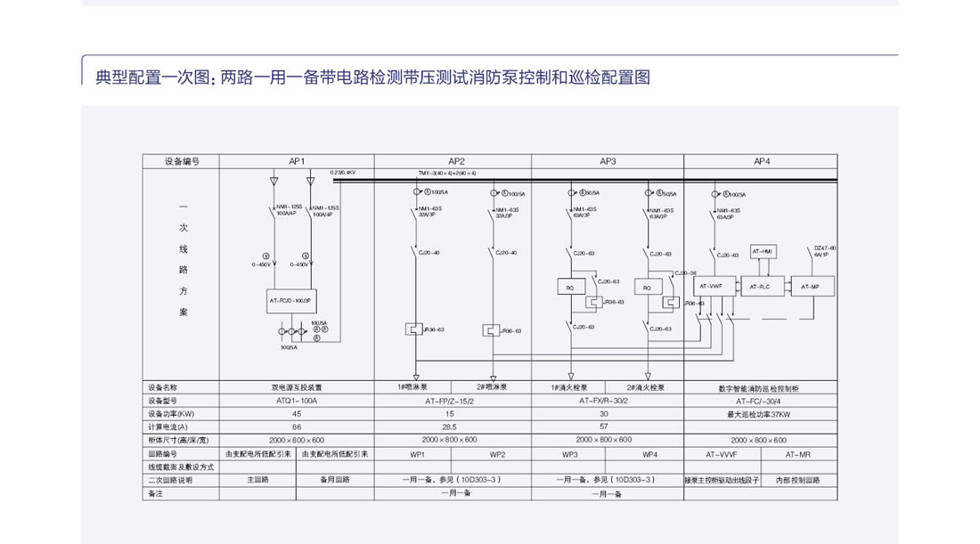Click the AT-VWF controller block in AP4
The height and width of the screenshot is (544, 980).
(711, 285)
